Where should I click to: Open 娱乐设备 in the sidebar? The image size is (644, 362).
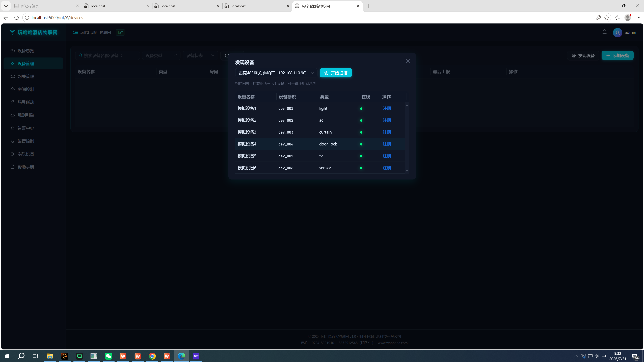[34, 154]
